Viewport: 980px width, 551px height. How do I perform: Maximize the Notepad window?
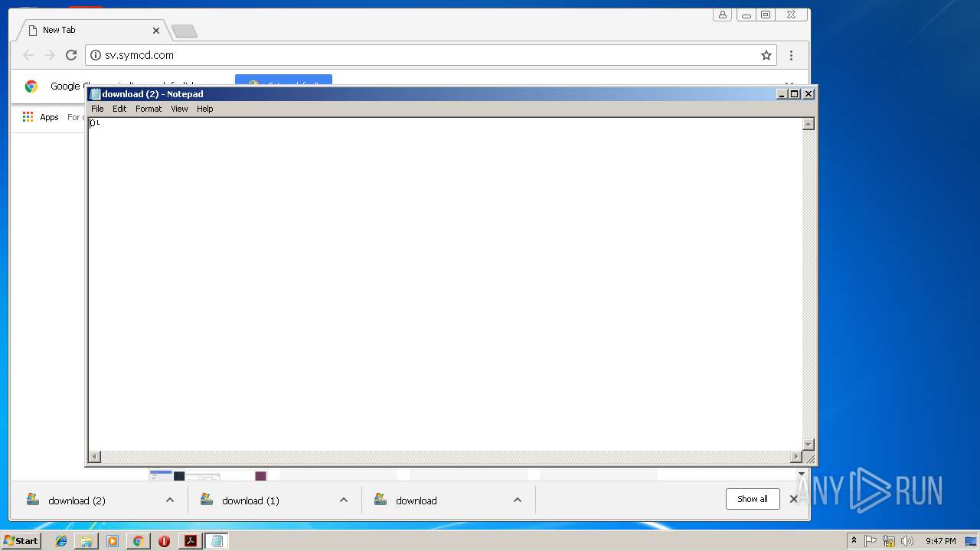(x=795, y=94)
